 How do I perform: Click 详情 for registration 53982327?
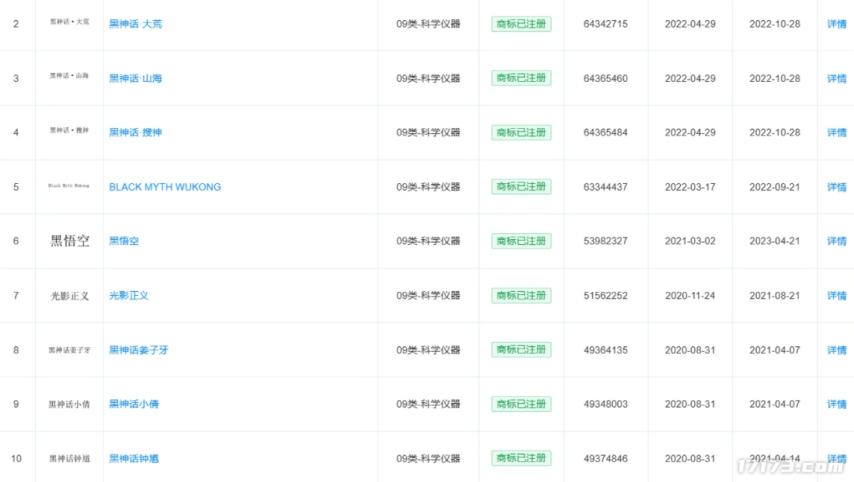pyautogui.click(x=837, y=241)
